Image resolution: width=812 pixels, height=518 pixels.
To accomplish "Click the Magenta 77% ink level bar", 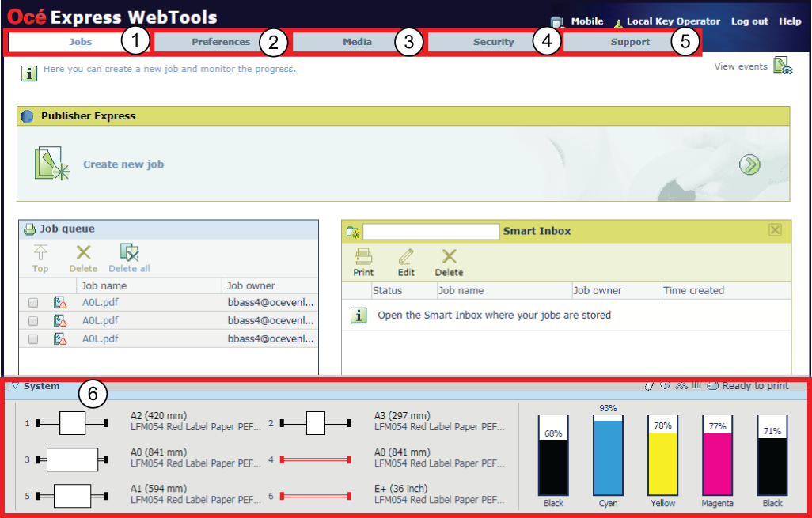I will pyautogui.click(x=717, y=455).
